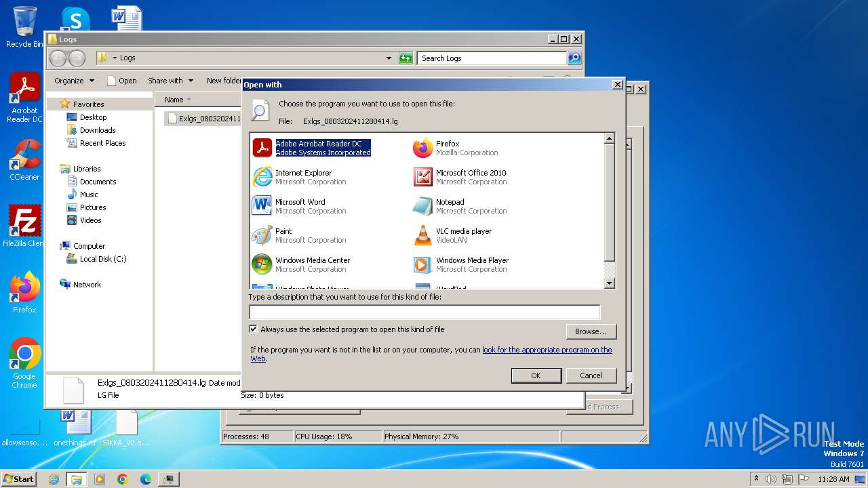
Task: Select Downloads in the navigation pane
Action: [x=98, y=130]
